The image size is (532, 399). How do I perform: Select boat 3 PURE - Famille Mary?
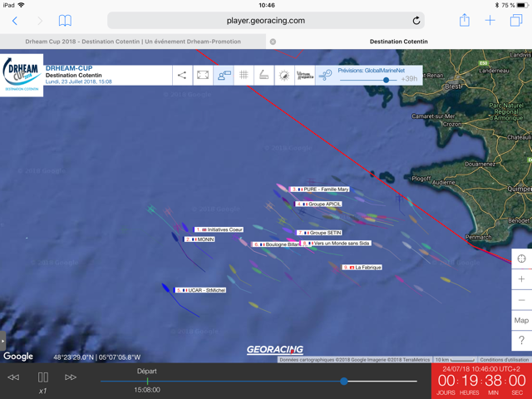pos(319,190)
